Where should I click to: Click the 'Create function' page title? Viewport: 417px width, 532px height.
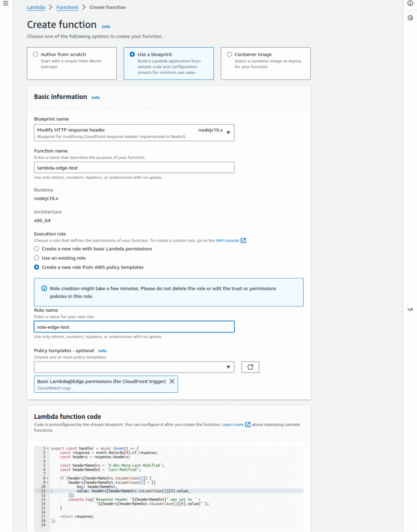pos(62,25)
